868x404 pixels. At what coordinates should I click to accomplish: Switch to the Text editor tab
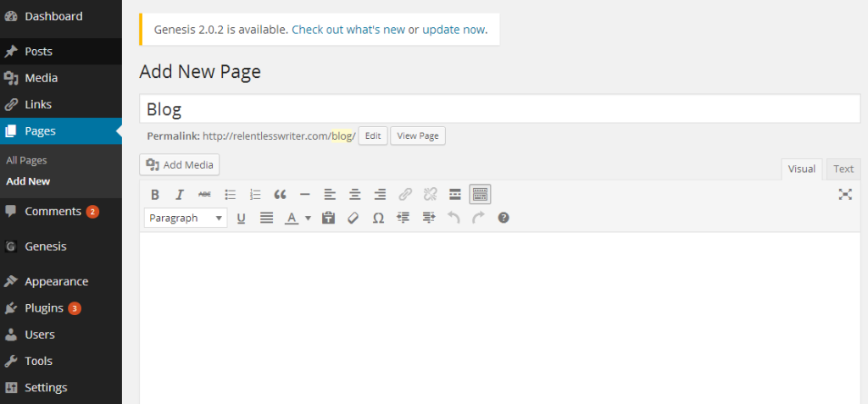click(x=843, y=169)
